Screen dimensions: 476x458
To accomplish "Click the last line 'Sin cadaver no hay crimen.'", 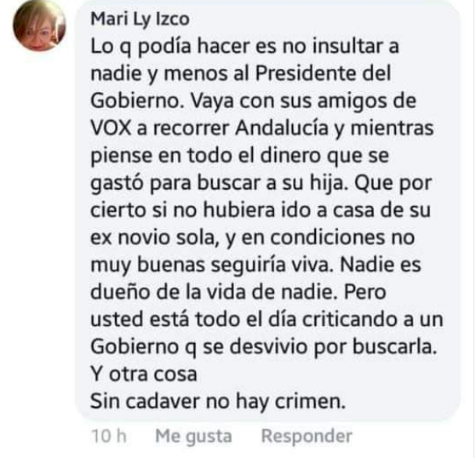I will tap(218, 401).
